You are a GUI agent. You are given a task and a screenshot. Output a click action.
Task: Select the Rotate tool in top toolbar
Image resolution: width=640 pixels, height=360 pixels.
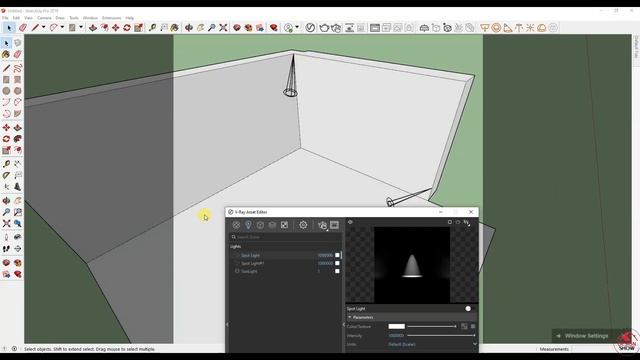[x=127, y=28]
